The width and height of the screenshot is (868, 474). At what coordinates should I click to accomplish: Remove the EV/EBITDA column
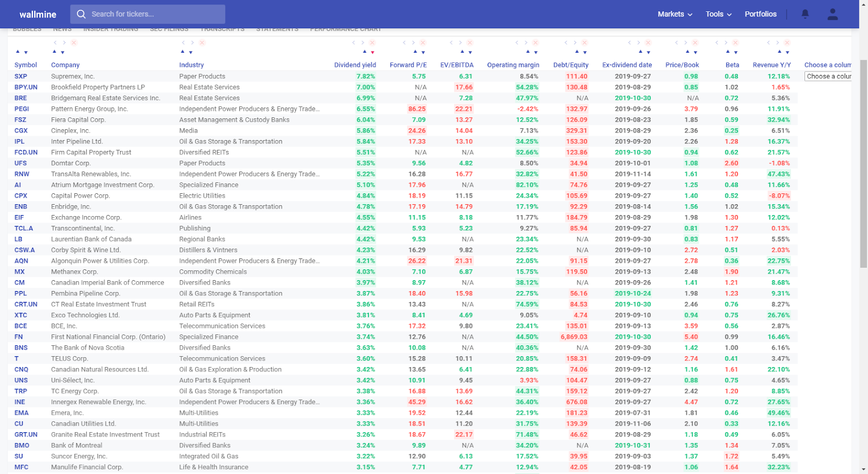pos(470,42)
